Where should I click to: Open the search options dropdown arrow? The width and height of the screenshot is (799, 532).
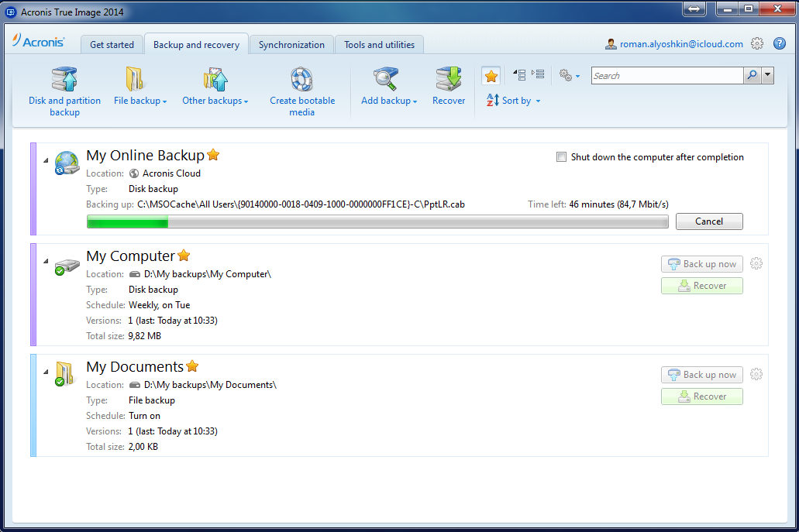767,76
